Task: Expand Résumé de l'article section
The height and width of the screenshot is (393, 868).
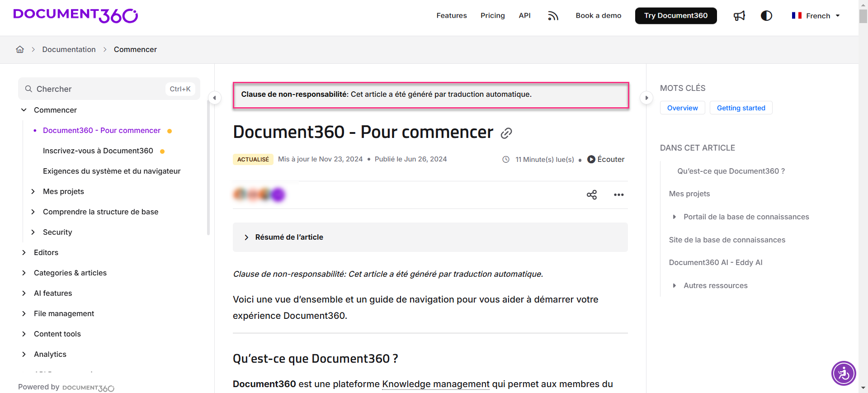Action: pyautogui.click(x=430, y=237)
